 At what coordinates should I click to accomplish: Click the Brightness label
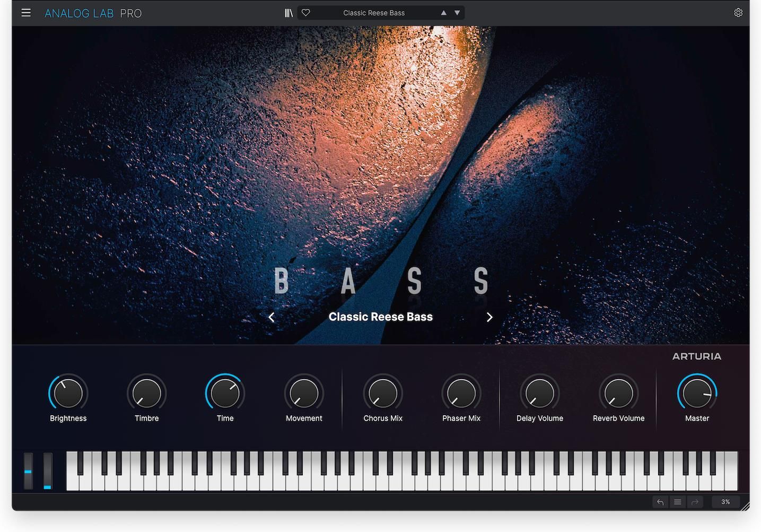[68, 418]
